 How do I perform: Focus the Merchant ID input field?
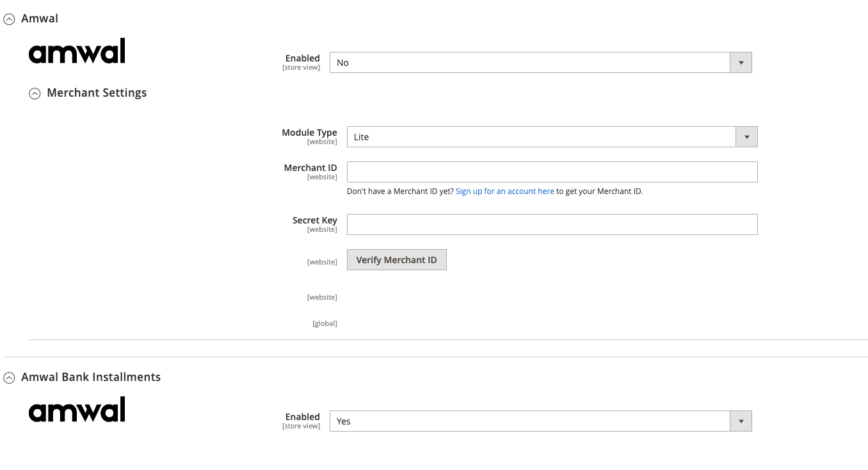[x=552, y=172]
